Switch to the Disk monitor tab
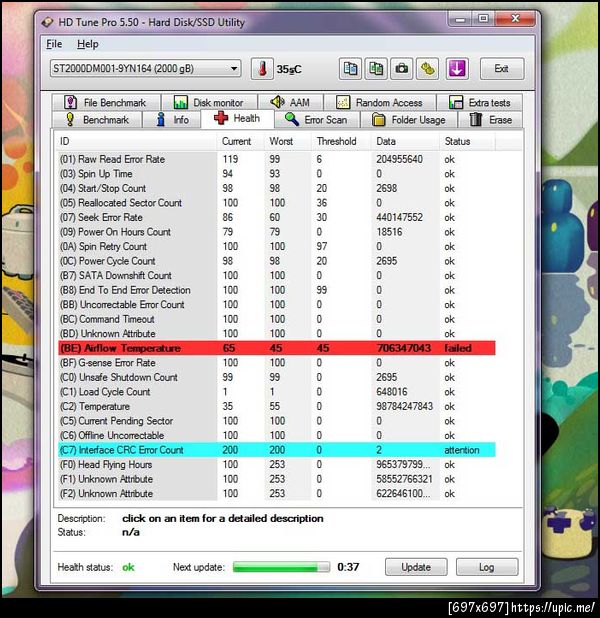This screenshot has width=600, height=618. point(209,102)
